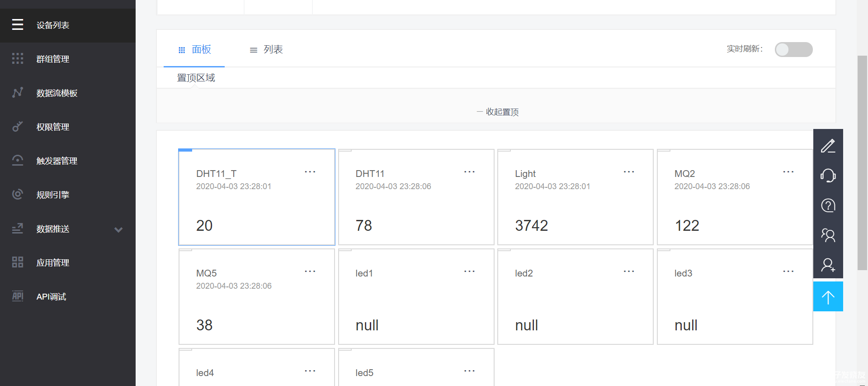Open 规则引擎 in the sidebar
Image resolution: width=868 pixels, height=386 pixels.
point(68,195)
